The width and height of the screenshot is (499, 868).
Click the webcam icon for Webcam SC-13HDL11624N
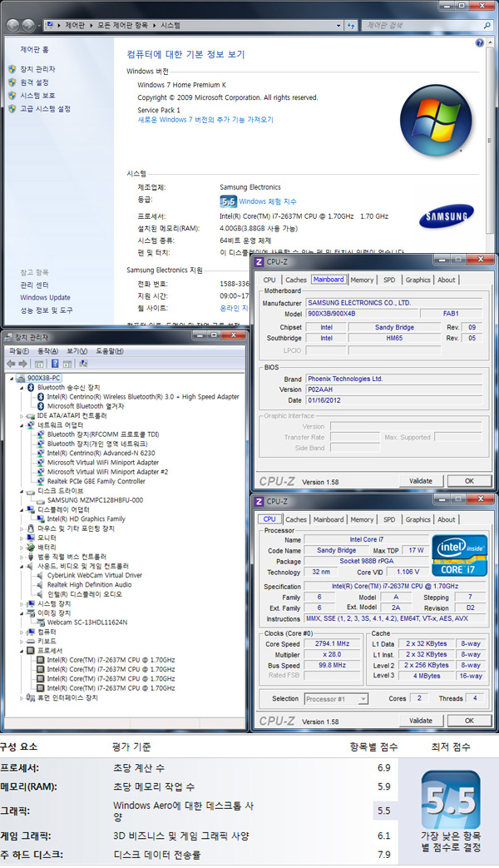click(x=41, y=622)
